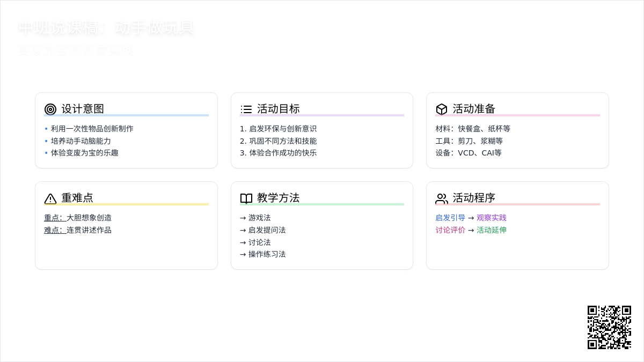Click the 启发环保与创新意识 objective
This screenshot has height=362, width=644.
click(x=278, y=129)
